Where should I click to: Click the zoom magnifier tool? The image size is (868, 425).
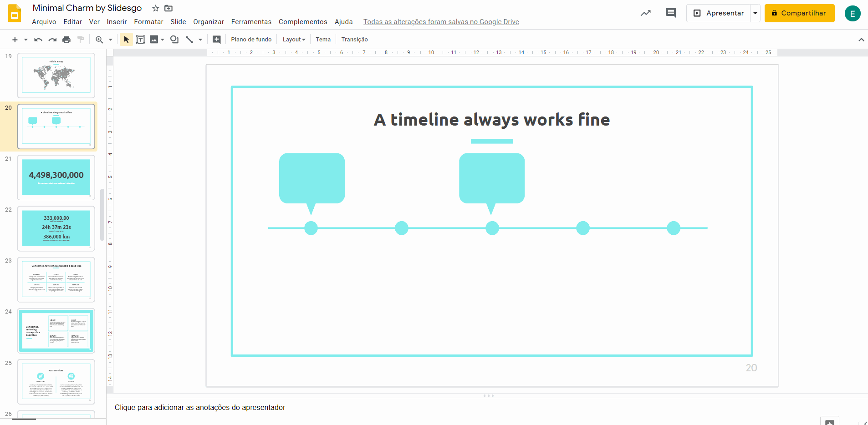[99, 40]
